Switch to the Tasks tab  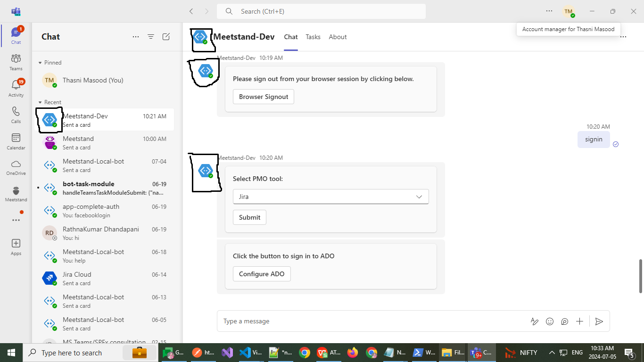click(313, 37)
